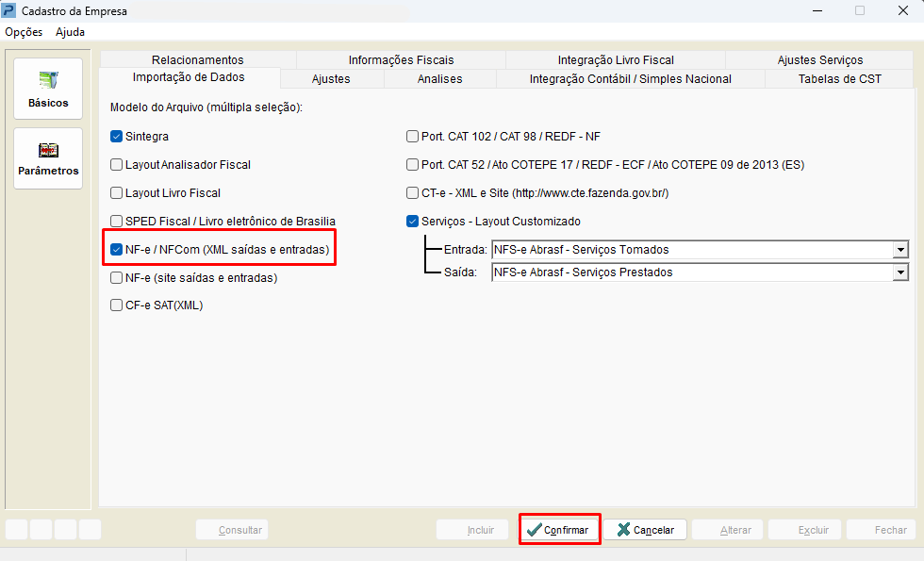
Task: Enable Layout Analisador Fiscal checkbox
Action: [x=116, y=164]
